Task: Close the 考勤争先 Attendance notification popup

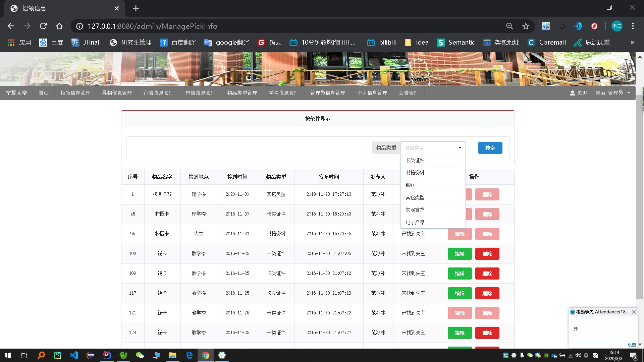Action: point(634,312)
